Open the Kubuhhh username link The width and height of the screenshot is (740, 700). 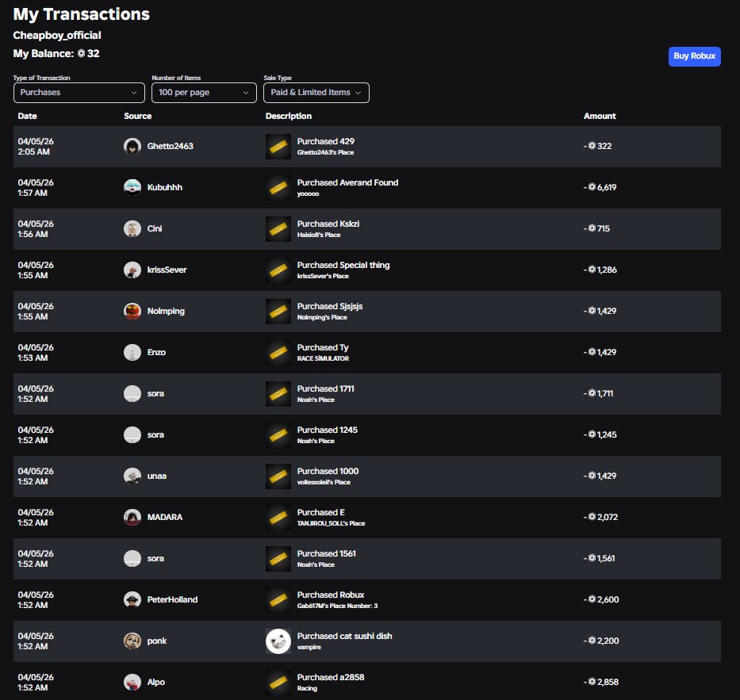(164, 187)
